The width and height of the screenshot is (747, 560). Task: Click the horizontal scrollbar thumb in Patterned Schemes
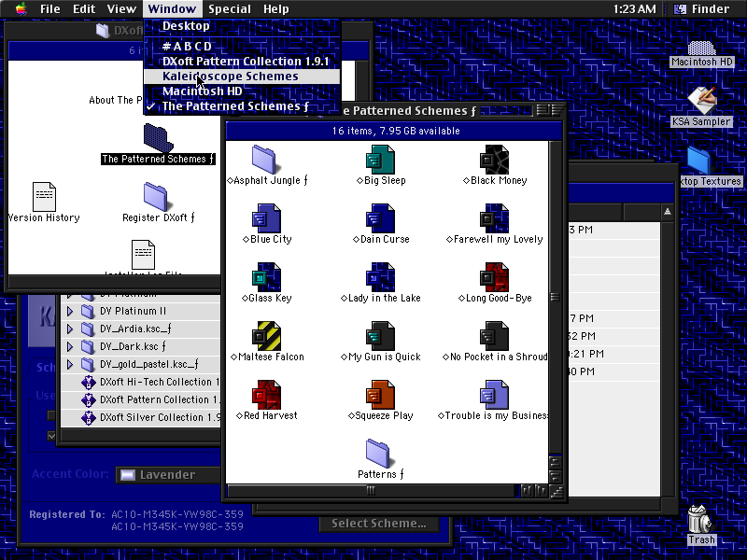point(371,491)
